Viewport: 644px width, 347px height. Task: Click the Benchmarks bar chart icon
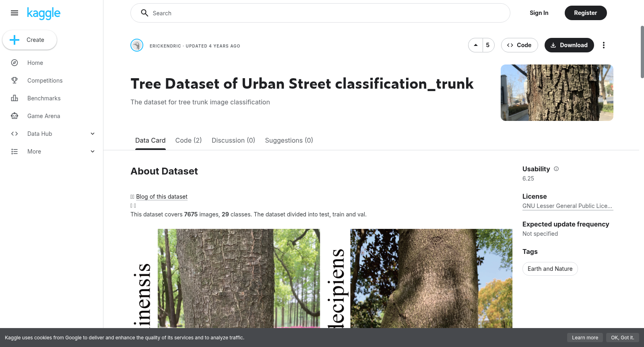[14, 98]
